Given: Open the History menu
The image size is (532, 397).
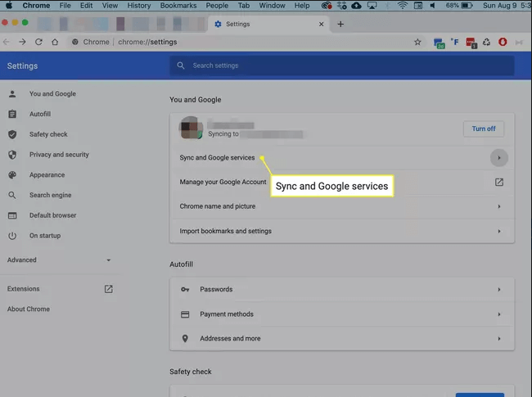Looking at the screenshot, I should 139,6.
